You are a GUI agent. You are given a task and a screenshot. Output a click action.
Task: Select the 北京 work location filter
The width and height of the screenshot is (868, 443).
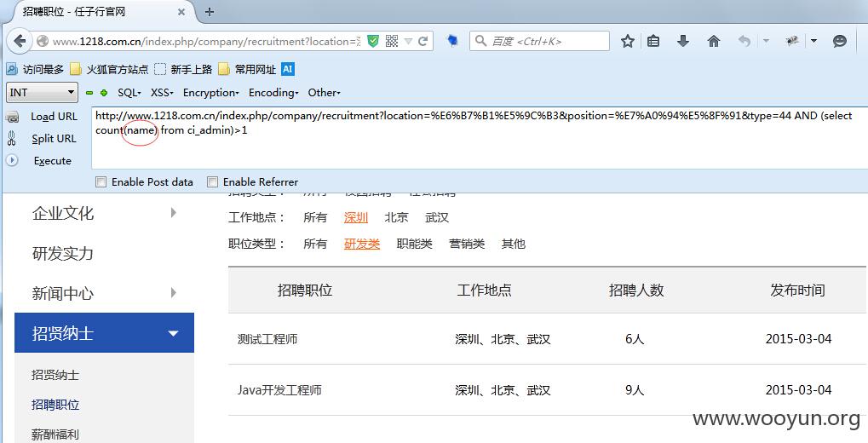click(x=396, y=217)
